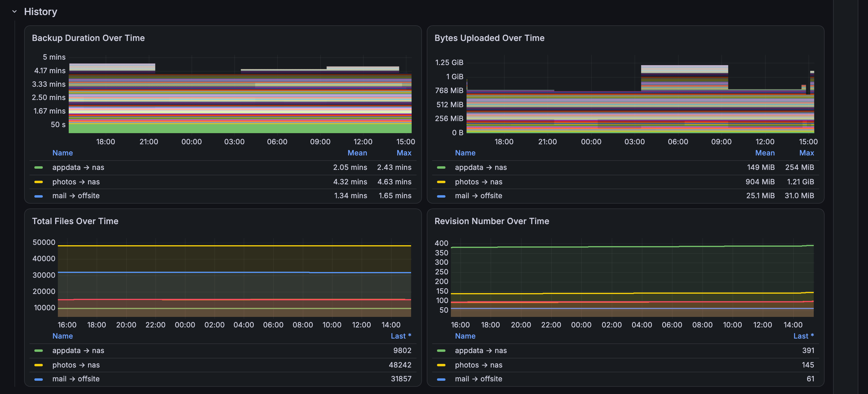This screenshot has width=868, height=394.
Task: Open Revision Number Over Time panel title
Action: tap(492, 221)
